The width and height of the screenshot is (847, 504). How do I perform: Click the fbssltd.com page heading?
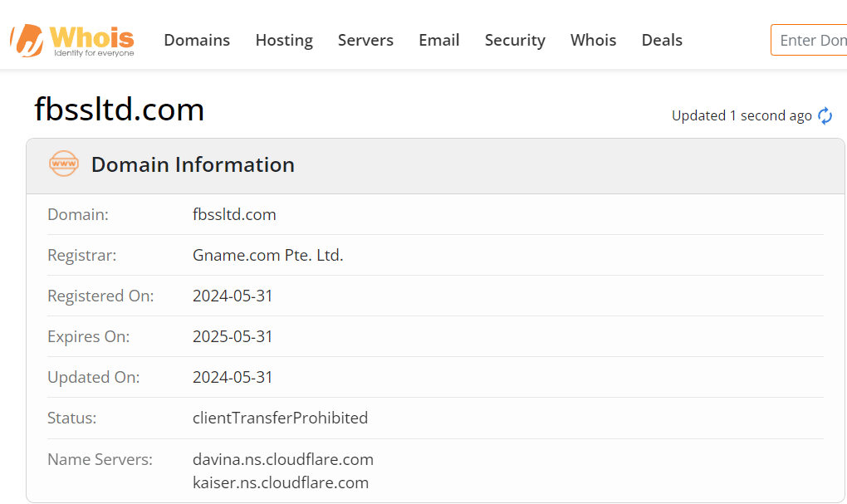click(x=120, y=109)
